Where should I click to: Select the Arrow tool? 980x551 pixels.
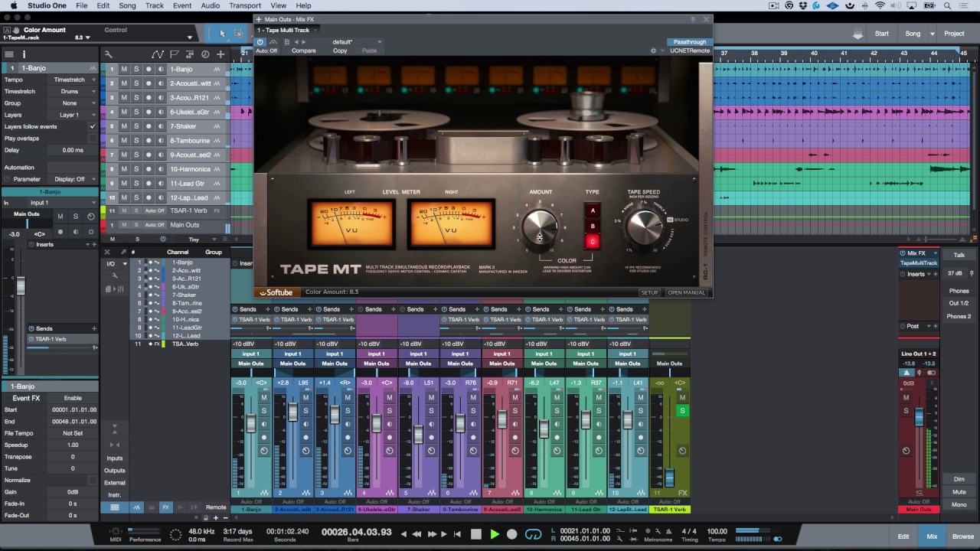click(222, 33)
